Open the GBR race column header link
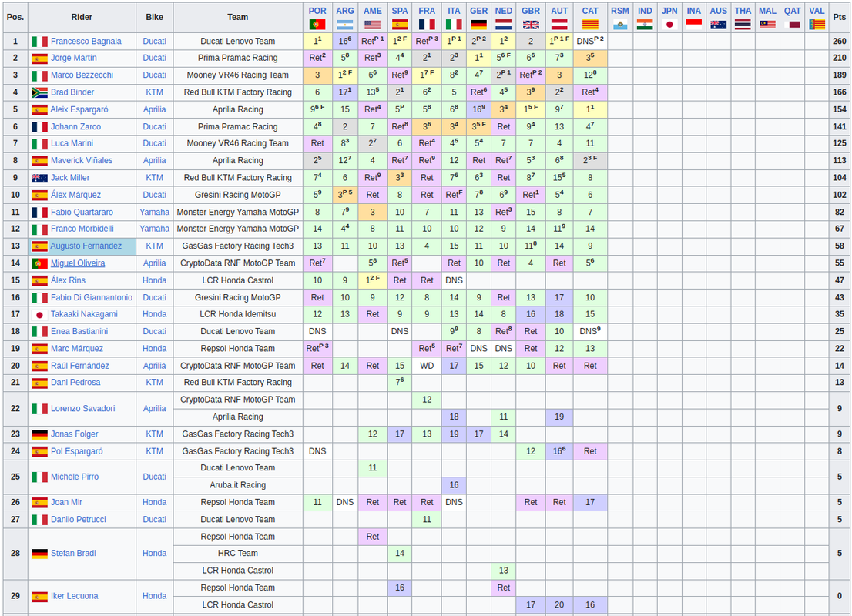 tap(531, 11)
